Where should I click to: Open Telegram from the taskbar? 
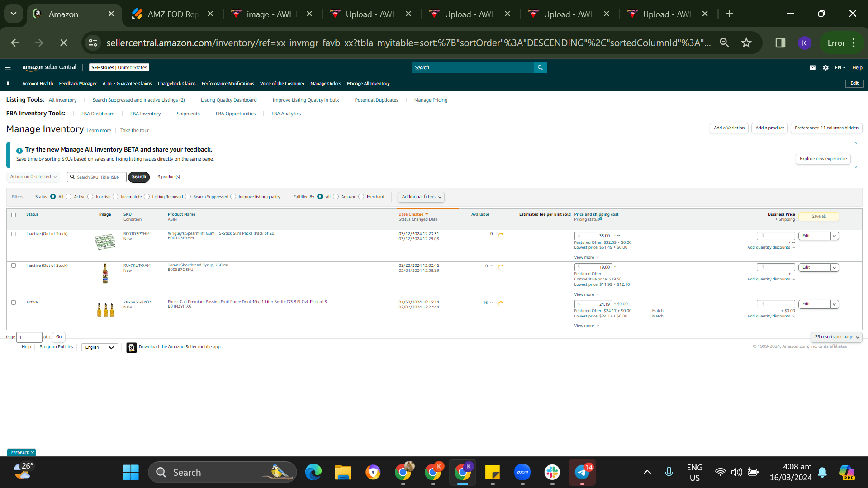(582, 473)
